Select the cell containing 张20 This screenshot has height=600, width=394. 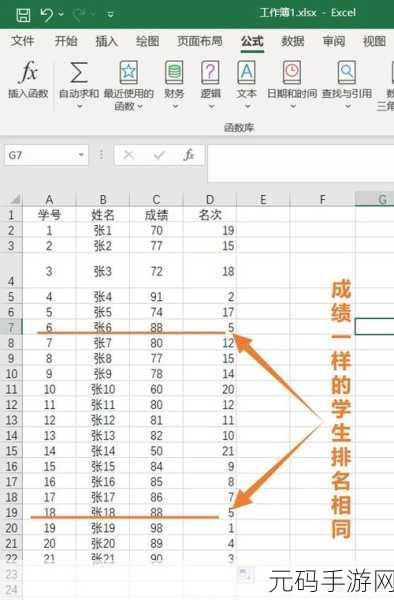coord(103,543)
